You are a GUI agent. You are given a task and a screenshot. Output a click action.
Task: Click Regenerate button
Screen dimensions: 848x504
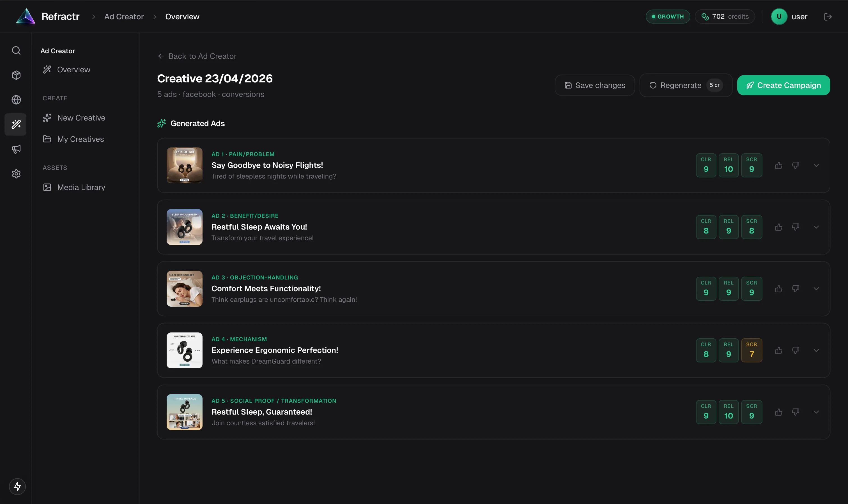(686, 85)
